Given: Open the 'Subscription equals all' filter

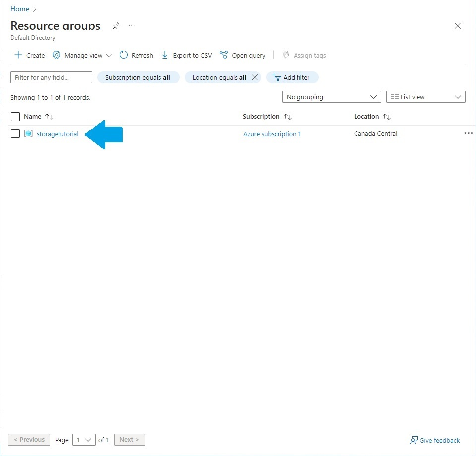Looking at the screenshot, I should 138,77.
